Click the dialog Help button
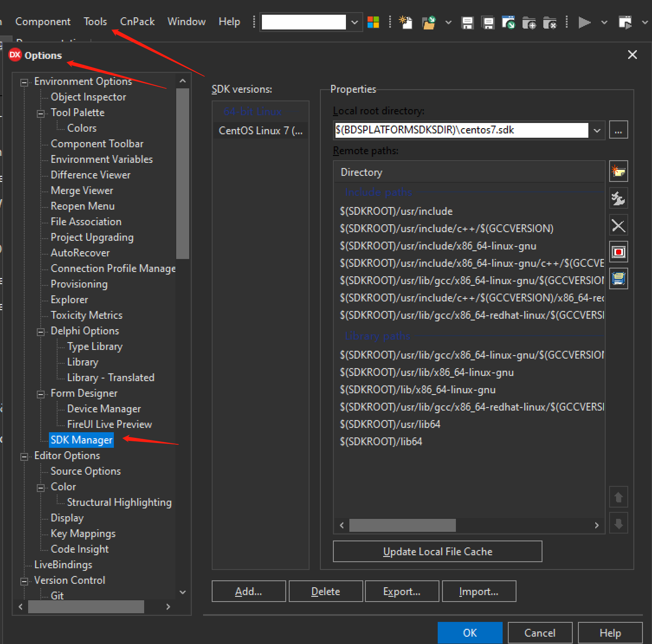Image resolution: width=652 pixels, height=644 pixels. (x=610, y=633)
